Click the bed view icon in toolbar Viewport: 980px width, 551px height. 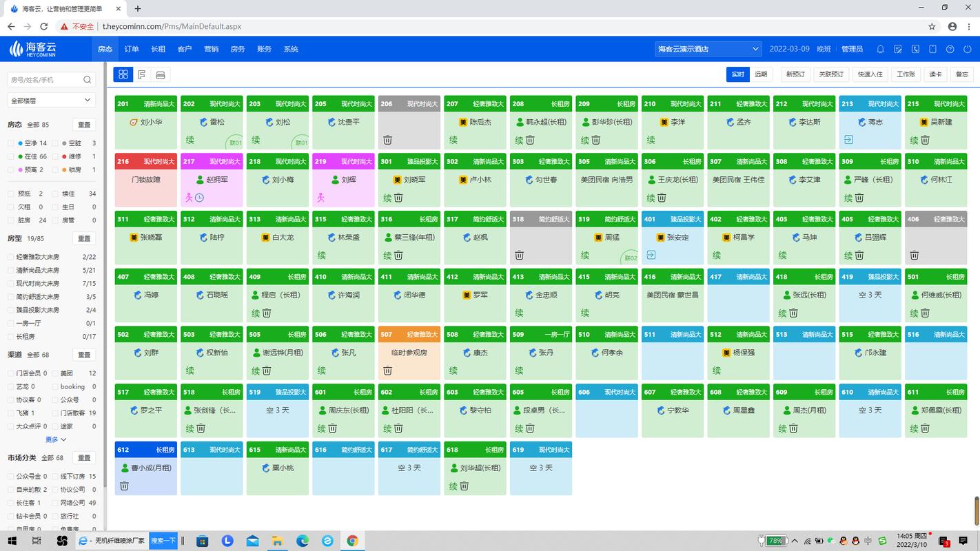click(x=161, y=74)
